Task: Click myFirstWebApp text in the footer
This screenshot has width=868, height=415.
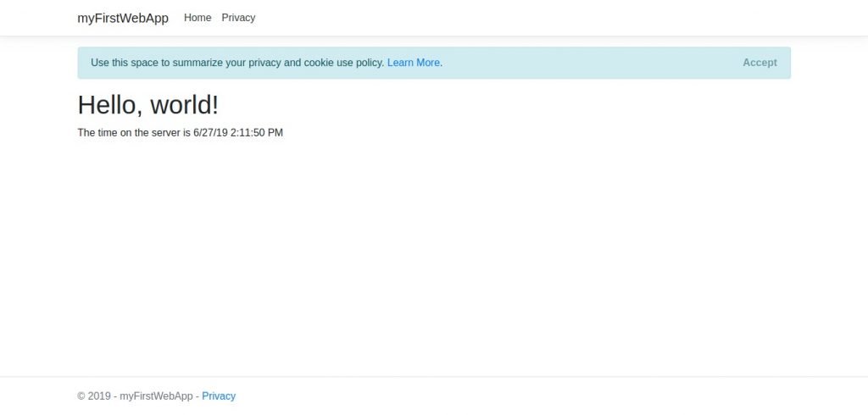Action: (x=156, y=396)
